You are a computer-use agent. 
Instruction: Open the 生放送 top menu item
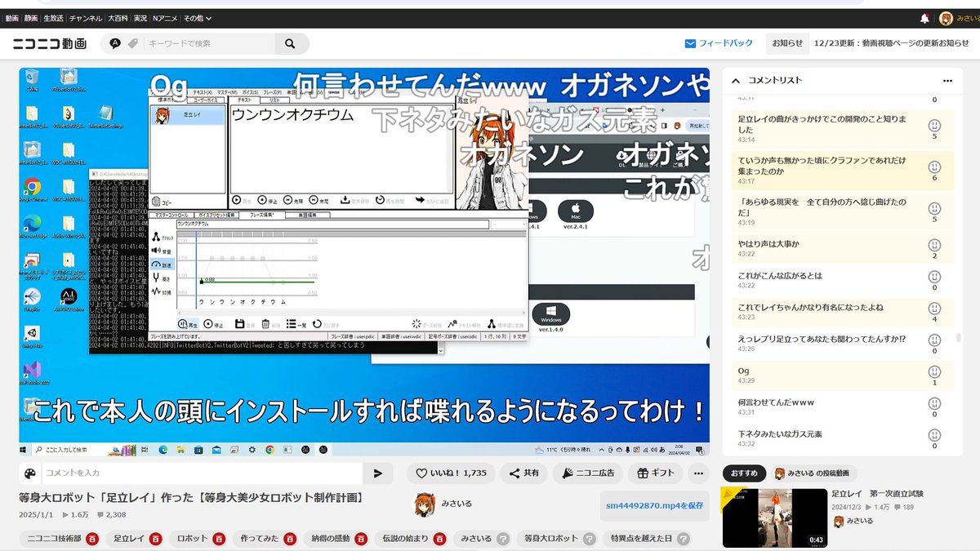click(54, 18)
